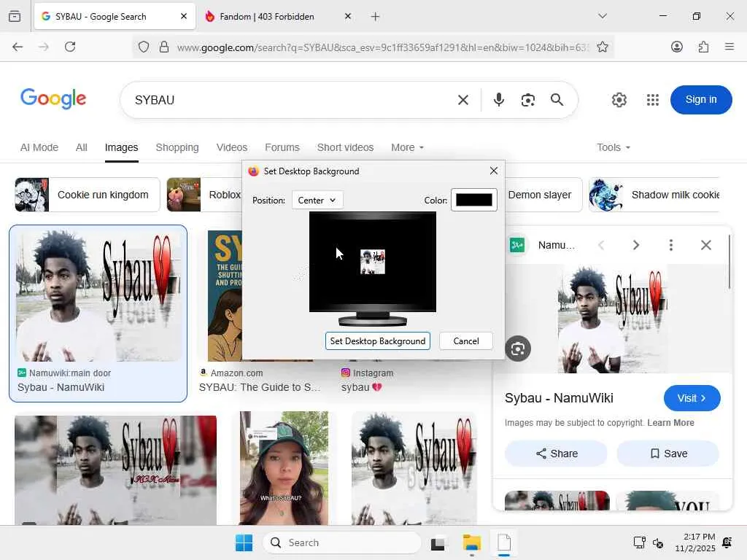Open the Learn More copyright link

670,423
